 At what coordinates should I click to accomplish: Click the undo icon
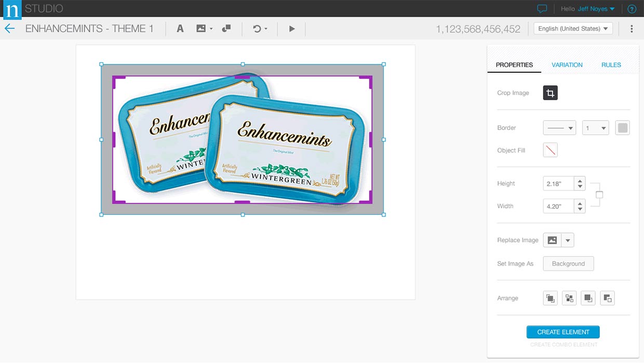(257, 29)
